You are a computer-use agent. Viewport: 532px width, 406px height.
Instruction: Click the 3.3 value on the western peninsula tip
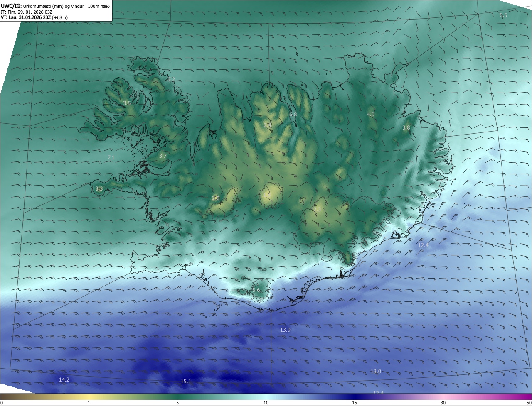(99, 188)
